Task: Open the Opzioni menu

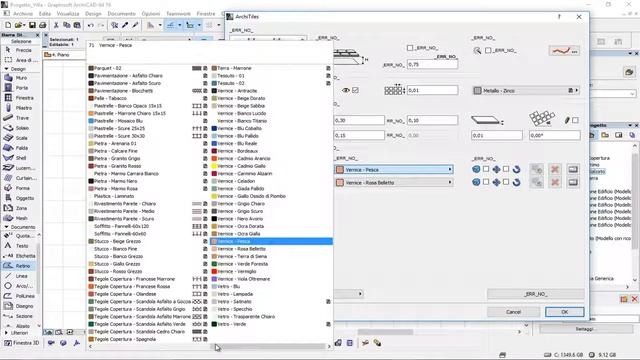Action: (151, 14)
